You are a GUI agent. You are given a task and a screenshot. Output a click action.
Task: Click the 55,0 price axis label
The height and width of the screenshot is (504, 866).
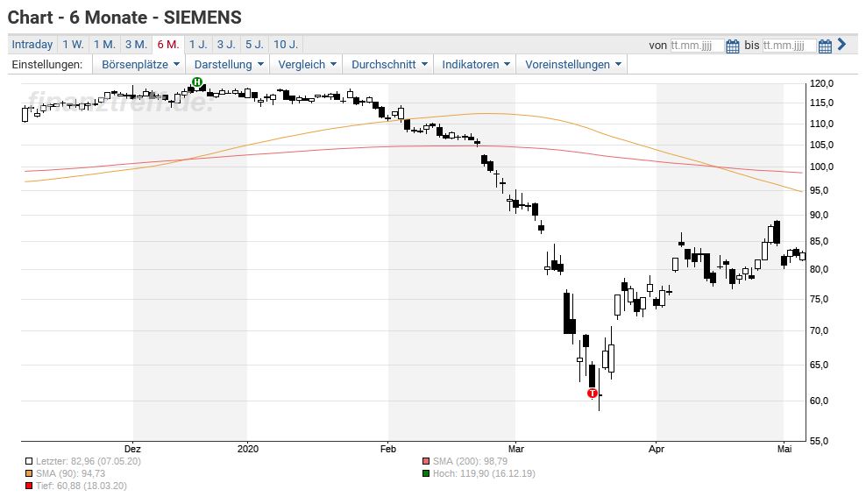click(819, 441)
